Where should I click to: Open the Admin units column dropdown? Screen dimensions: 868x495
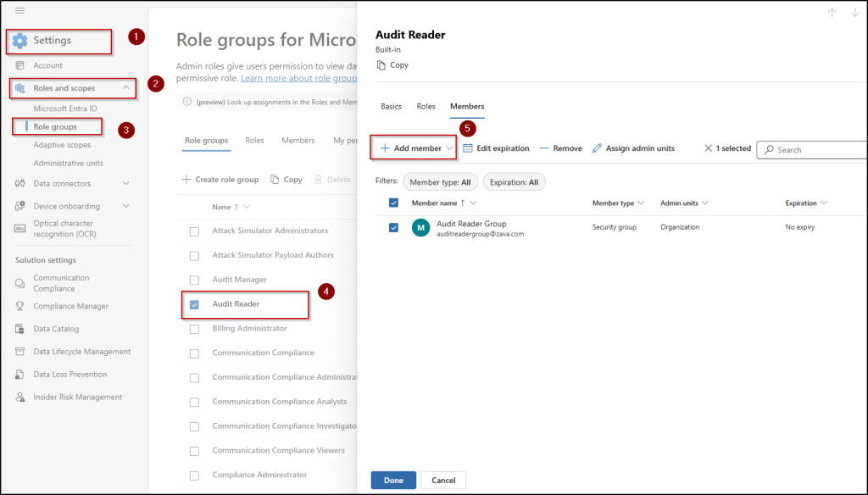coord(705,203)
